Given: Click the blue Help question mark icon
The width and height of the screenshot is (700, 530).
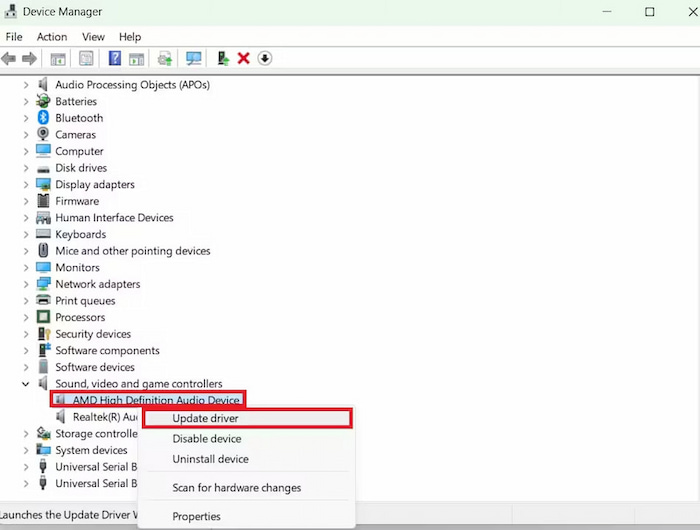Looking at the screenshot, I should pos(115,58).
